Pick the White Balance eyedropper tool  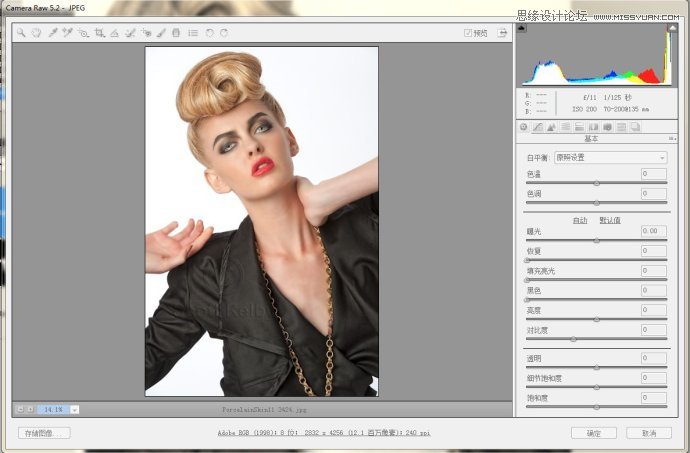point(52,33)
